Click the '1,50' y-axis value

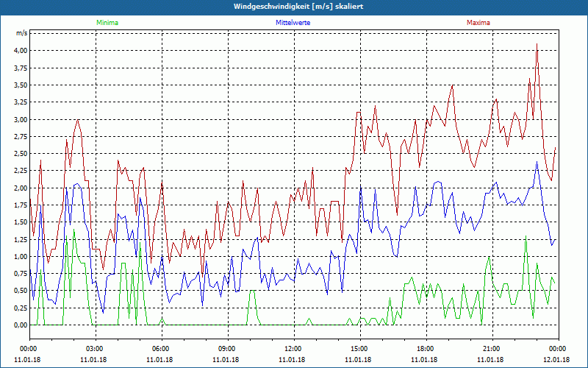(x=21, y=222)
